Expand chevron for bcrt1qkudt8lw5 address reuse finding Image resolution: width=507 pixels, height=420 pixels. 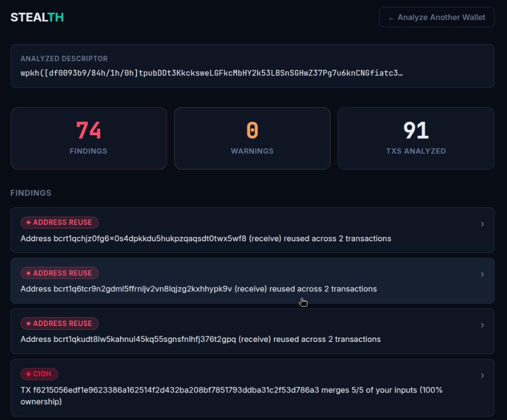(x=482, y=325)
